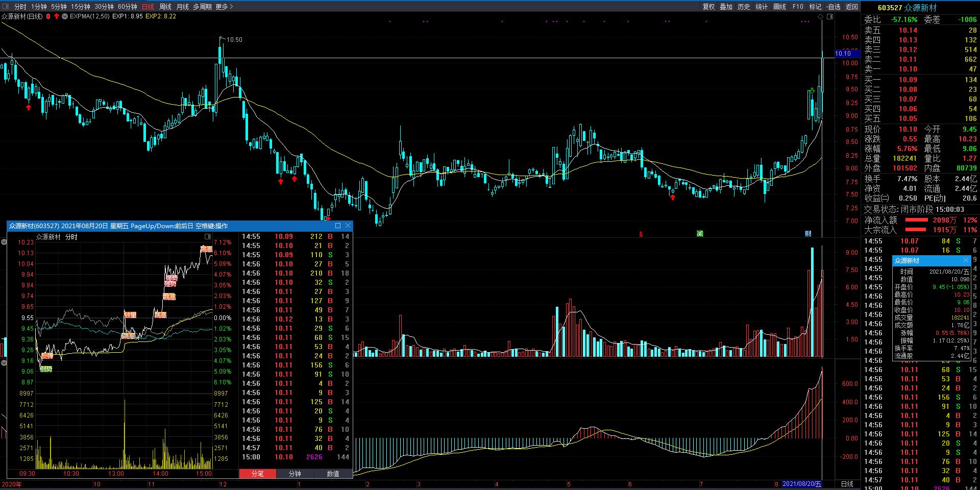Viewport: 980px width, 490px height.
Task: Select the 15分钟 period
Action: [x=80, y=7]
